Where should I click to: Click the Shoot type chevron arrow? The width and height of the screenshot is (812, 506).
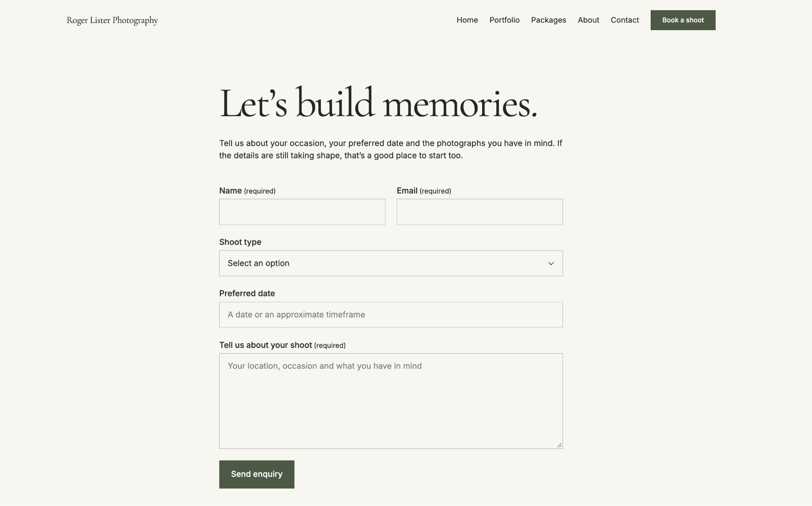click(x=551, y=264)
